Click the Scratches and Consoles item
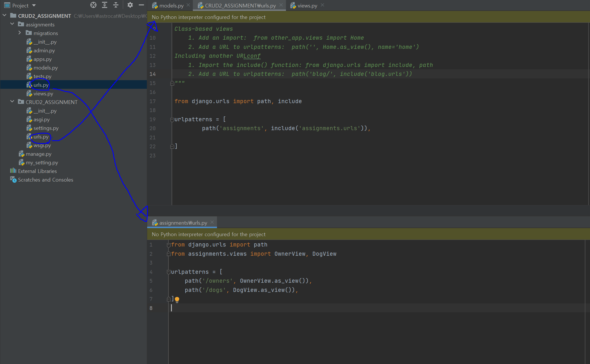 [x=45, y=180]
